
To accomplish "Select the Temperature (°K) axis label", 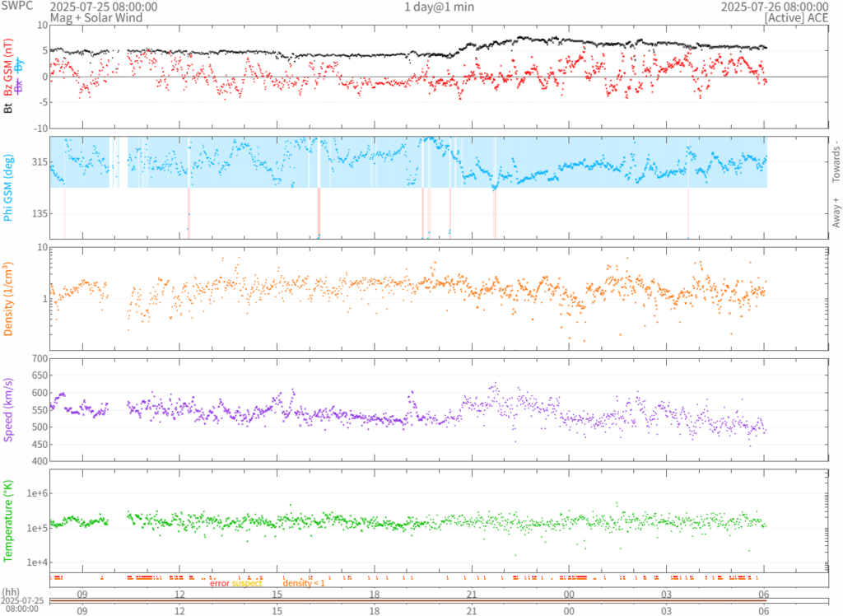I will click(9, 520).
